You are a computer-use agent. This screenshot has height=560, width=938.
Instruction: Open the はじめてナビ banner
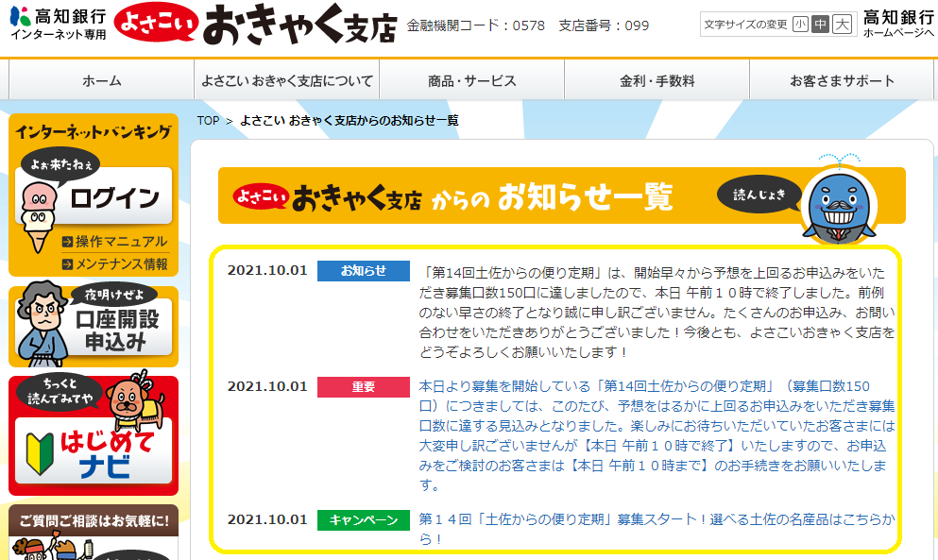click(x=94, y=435)
